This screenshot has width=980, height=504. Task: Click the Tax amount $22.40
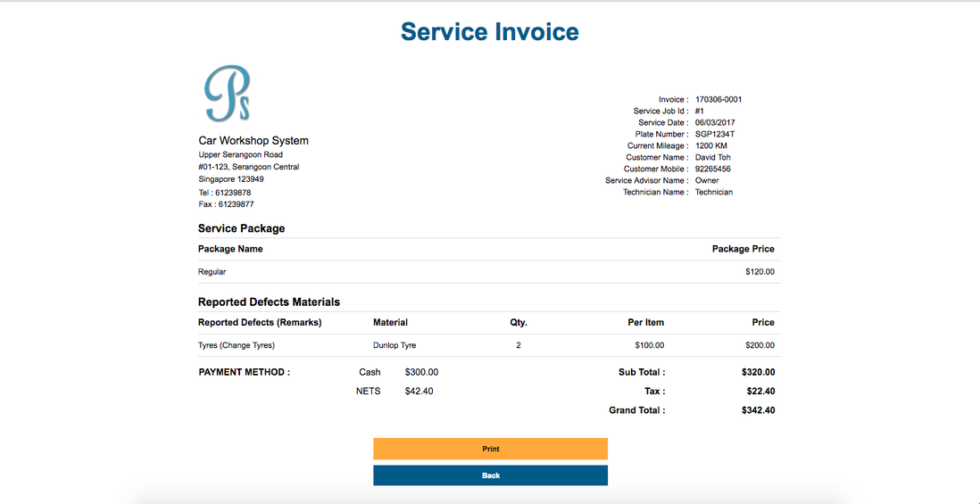pos(760,391)
